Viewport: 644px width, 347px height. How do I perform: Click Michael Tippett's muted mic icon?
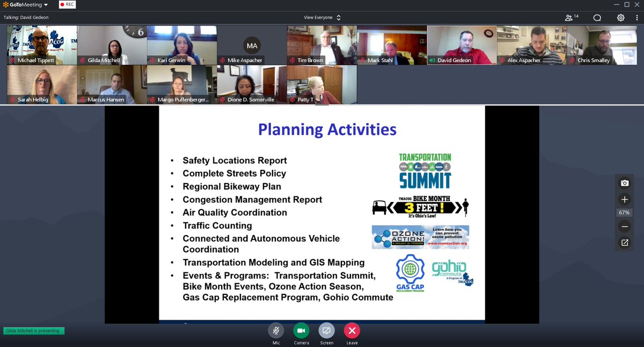point(13,60)
